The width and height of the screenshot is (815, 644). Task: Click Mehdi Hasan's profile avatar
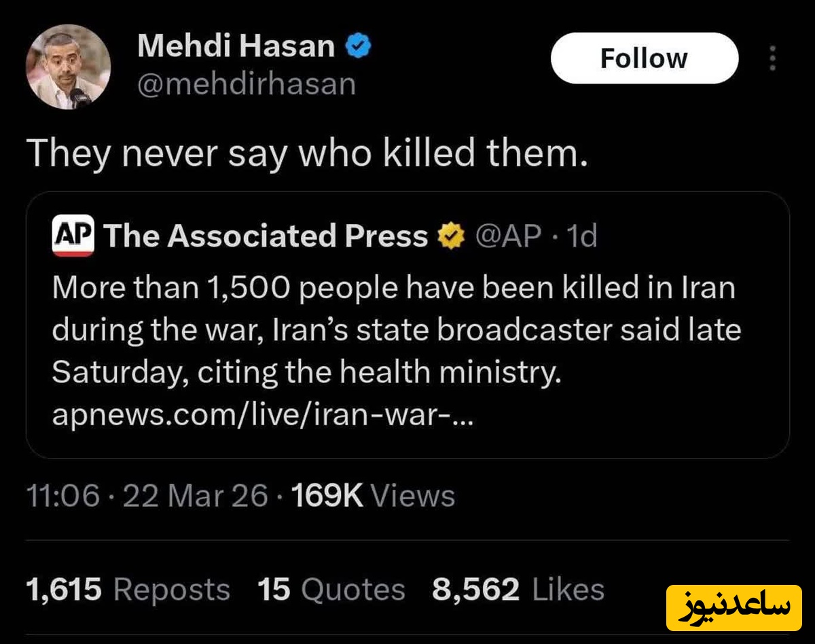click(68, 67)
